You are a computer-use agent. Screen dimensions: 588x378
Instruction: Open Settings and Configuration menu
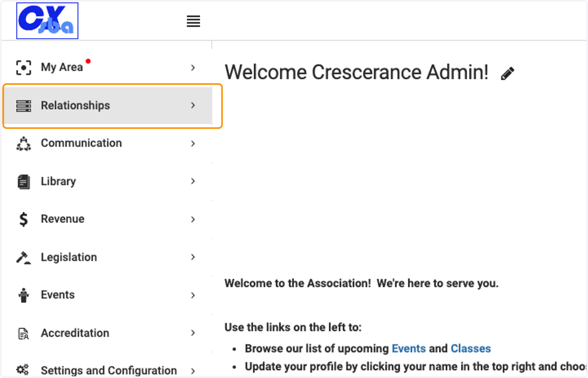107,365
